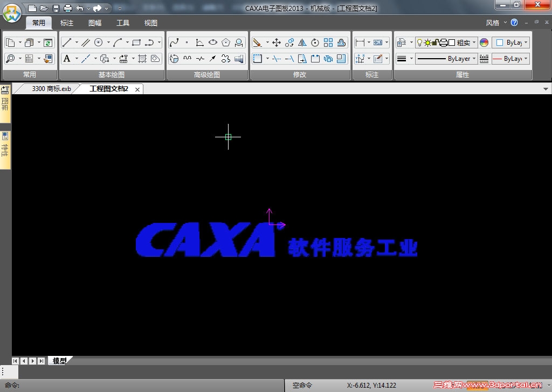Select the Circle drawing tool
Viewport: 552px width, 392px height.
(x=99, y=43)
